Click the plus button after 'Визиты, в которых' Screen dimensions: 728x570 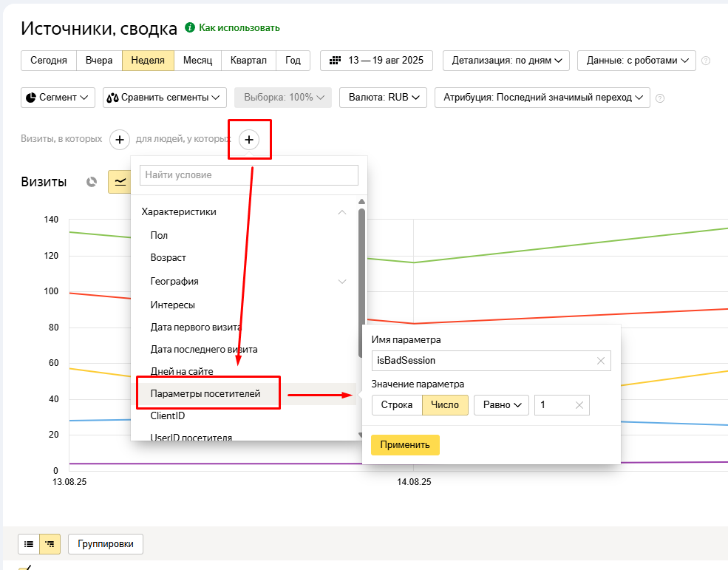pos(120,139)
